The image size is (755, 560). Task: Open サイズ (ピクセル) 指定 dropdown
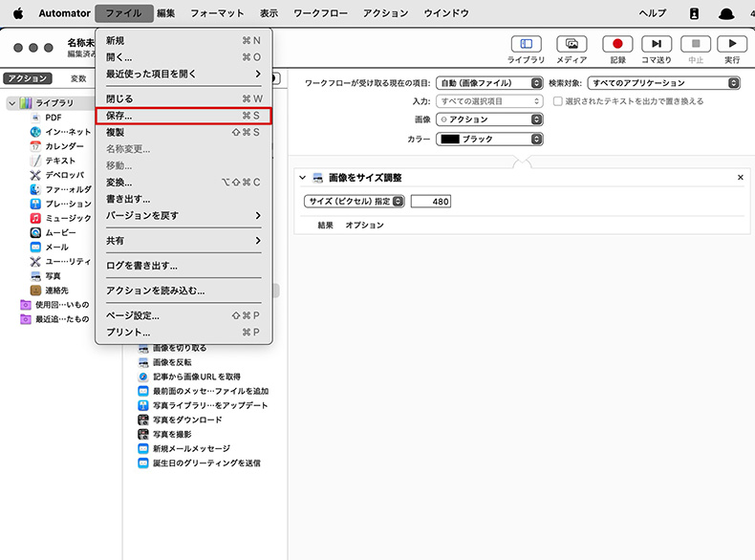(354, 202)
